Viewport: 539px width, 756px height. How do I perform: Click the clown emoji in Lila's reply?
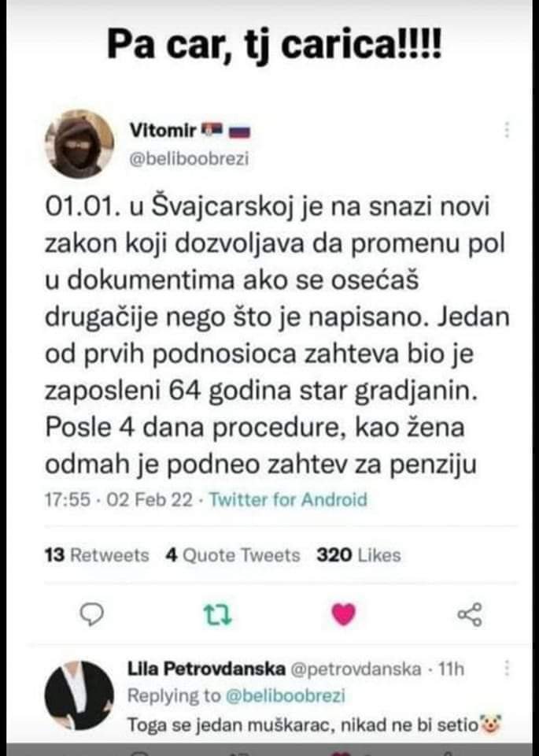(490, 724)
